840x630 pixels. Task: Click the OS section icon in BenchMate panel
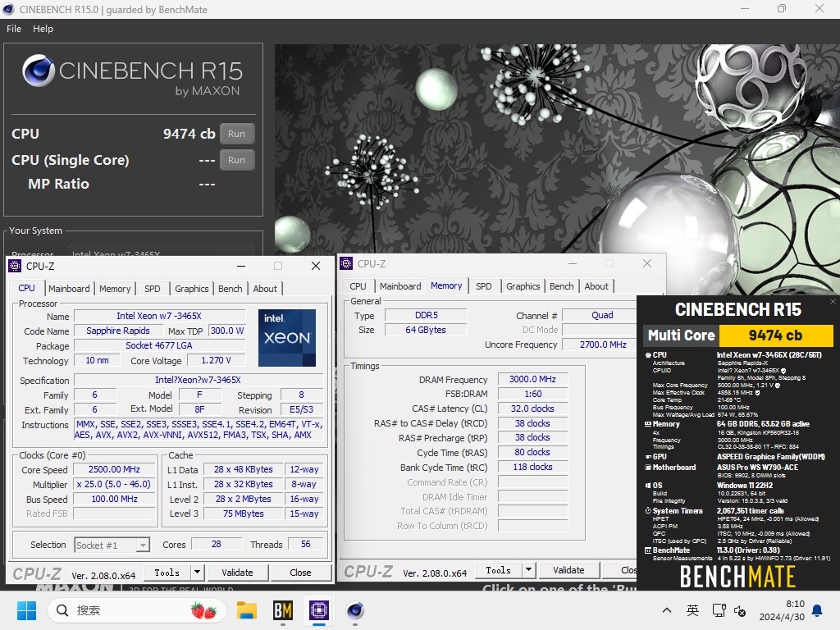[x=648, y=486]
